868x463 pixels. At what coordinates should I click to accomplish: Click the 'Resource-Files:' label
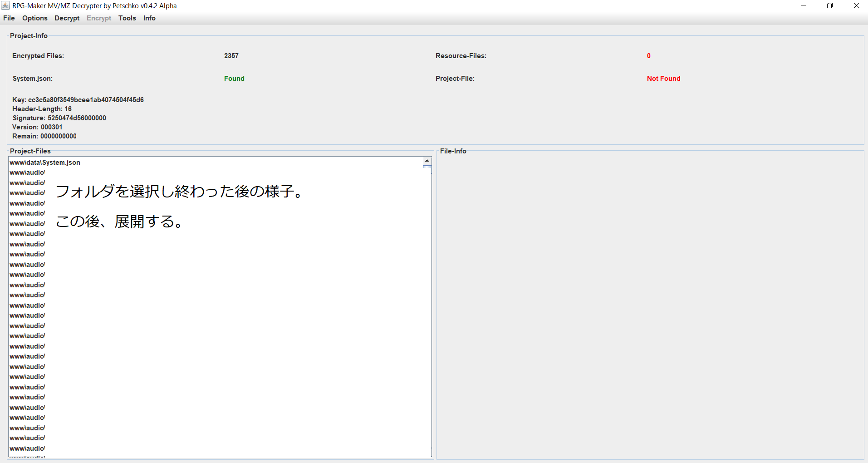point(461,56)
